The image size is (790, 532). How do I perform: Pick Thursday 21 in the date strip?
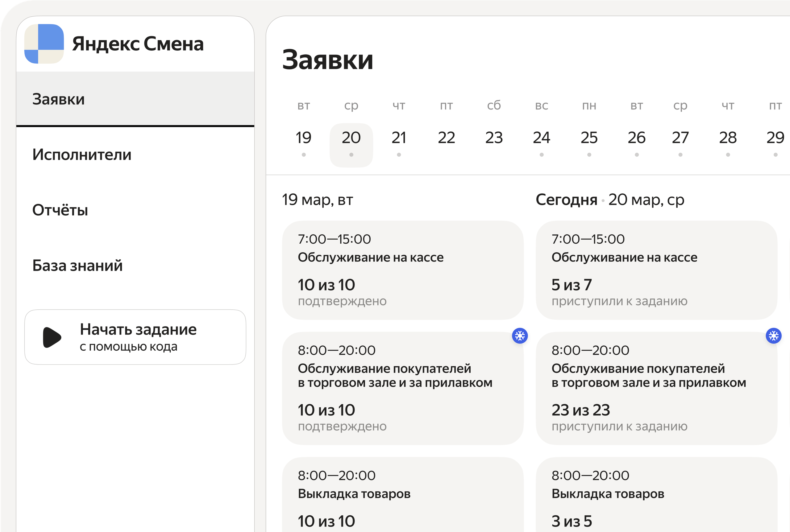pyautogui.click(x=399, y=138)
